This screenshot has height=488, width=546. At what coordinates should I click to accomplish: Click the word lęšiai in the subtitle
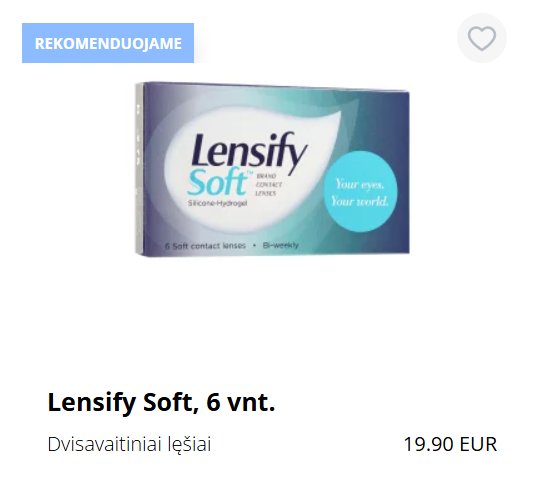pos(189,445)
